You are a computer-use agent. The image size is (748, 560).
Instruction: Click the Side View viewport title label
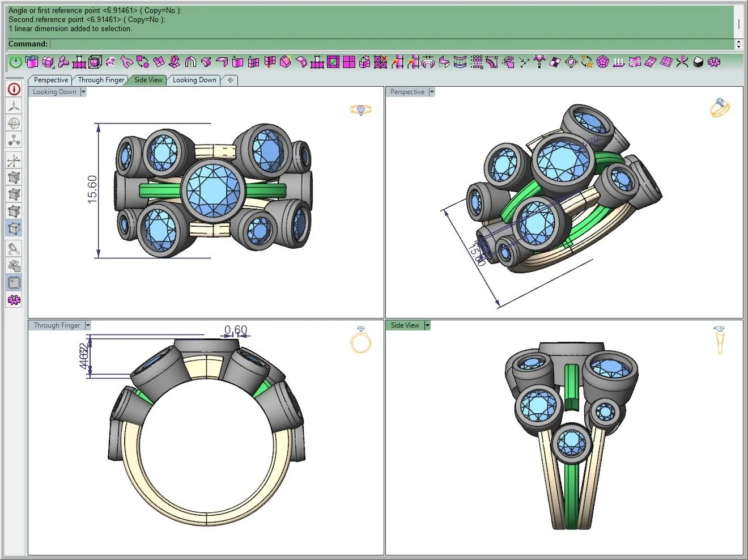click(x=405, y=325)
